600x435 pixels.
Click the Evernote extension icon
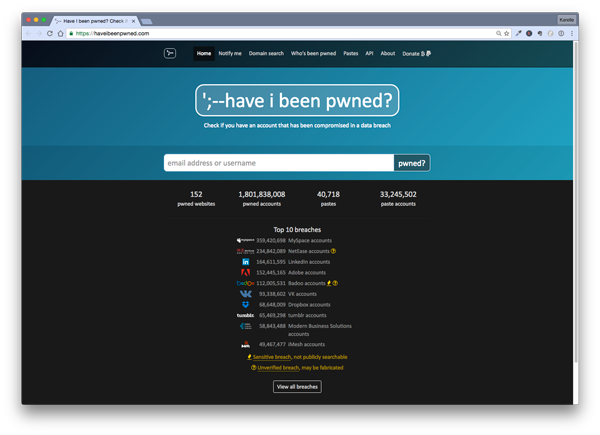(x=540, y=34)
